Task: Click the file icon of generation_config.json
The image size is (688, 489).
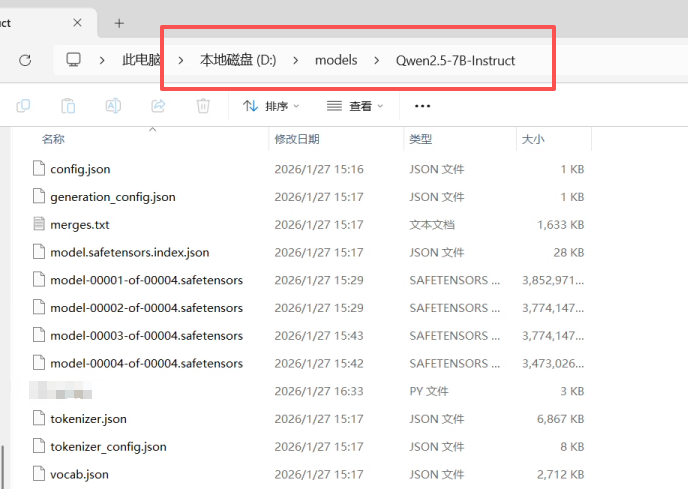Action: (39, 196)
